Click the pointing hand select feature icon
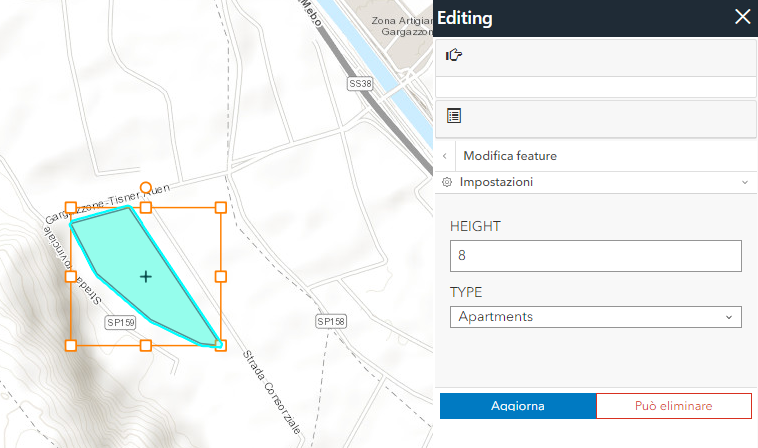 (x=453, y=55)
